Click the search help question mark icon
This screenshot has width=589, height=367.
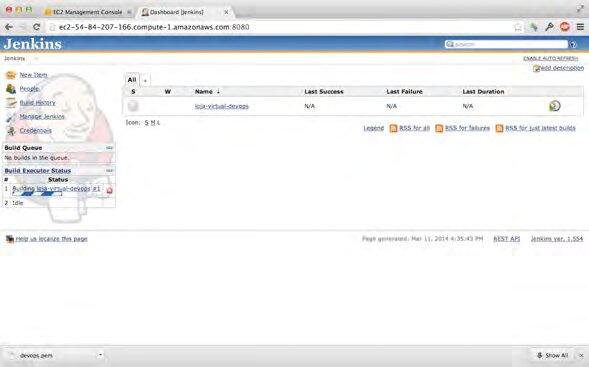tap(573, 45)
